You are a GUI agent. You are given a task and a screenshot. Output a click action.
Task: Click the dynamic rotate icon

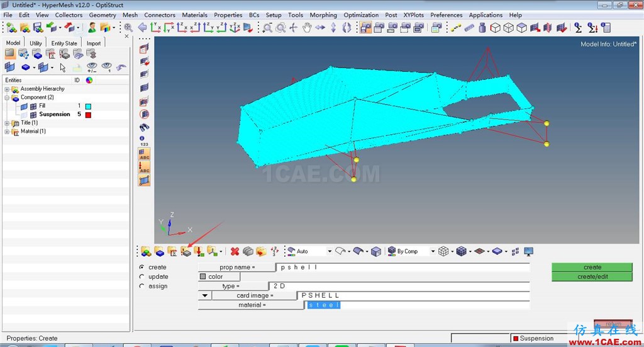(347, 28)
